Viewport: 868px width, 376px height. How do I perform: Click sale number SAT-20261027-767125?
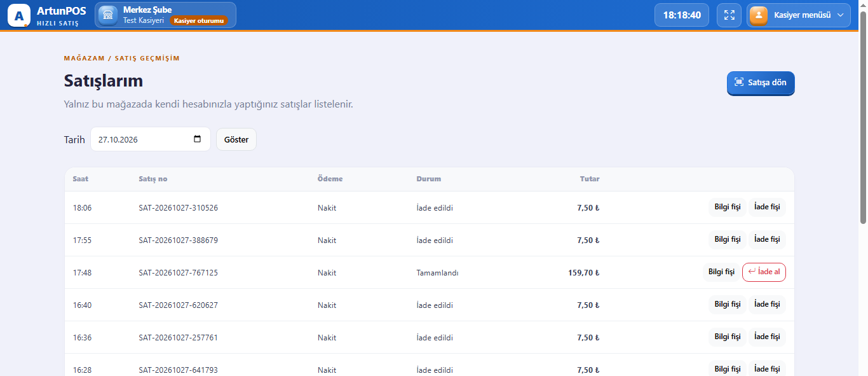[x=178, y=273]
